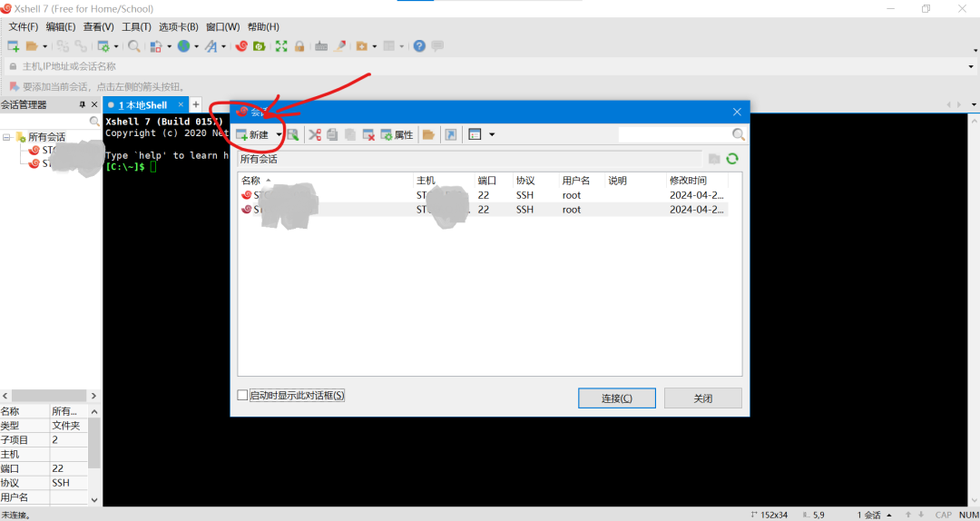This screenshot has width=980, height=521.
Task: Click the globe icon in main toolbar
Action: click(x=183, y=46)
